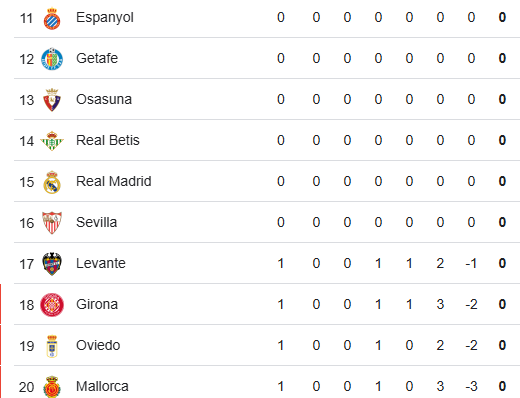Select the Real Madrid team name
This screenshot has height=398, width=520.
114,181
